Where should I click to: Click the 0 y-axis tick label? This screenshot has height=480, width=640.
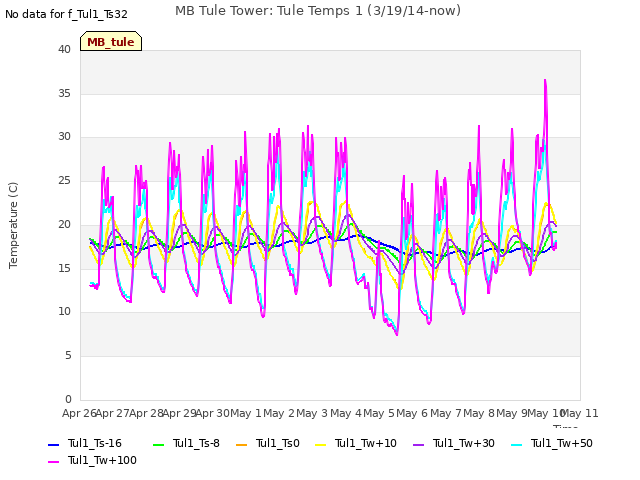click(x=68, y=399)
